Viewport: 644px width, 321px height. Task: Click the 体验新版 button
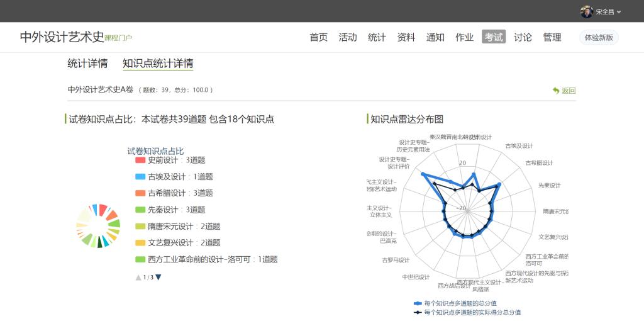[599, 37]
